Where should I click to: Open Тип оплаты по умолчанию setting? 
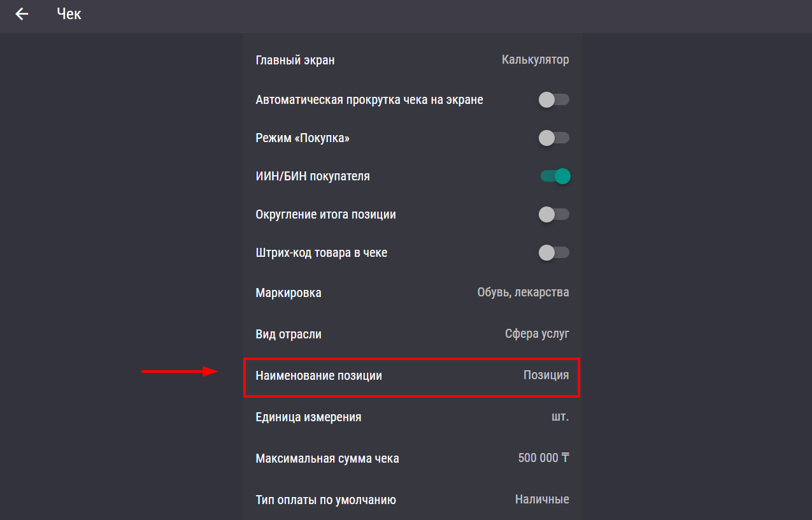(x=412, y=500)
